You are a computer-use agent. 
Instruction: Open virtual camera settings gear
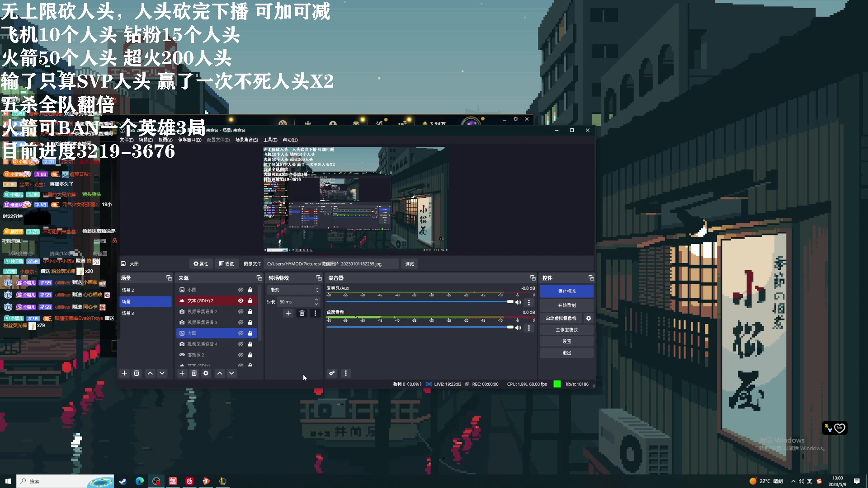tap(589, 319)
